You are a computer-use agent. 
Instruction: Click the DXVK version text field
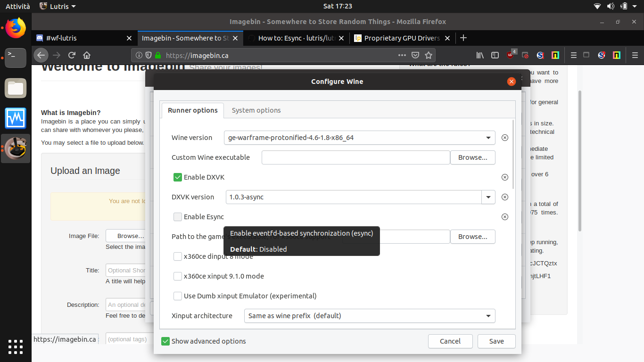point(354,197)
